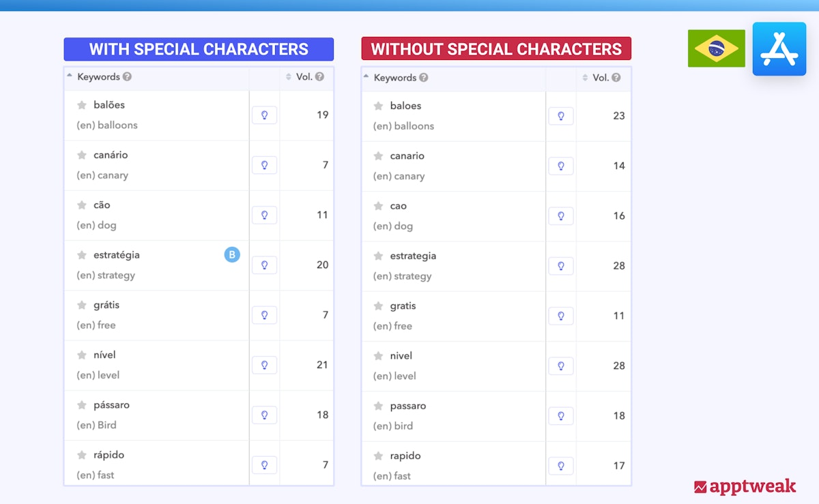Click the blue B badge beside estratégia
The width and height of the screenshot is (819, 504).
click(232, 255)
